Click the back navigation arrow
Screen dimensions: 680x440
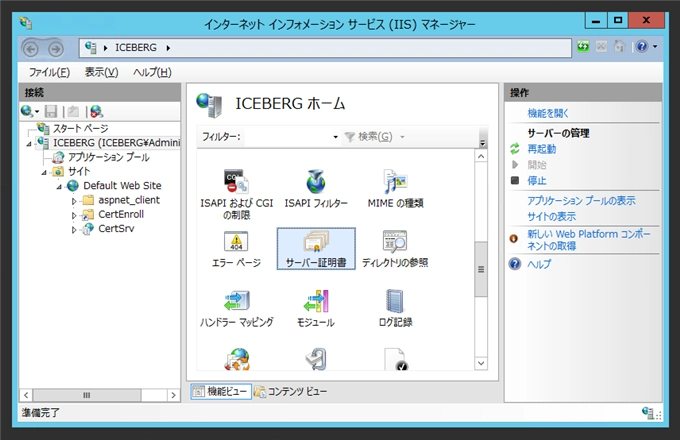(x=30, y=49)
